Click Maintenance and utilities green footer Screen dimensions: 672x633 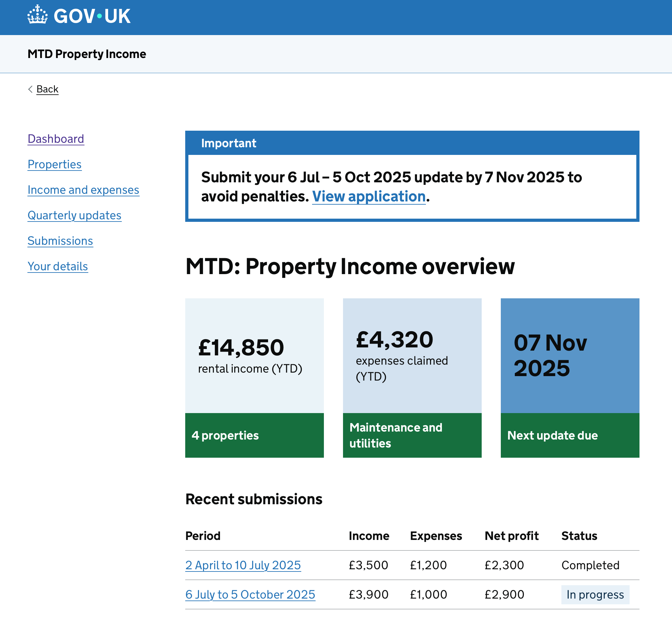pyautogui.click(x=412, y=435)
